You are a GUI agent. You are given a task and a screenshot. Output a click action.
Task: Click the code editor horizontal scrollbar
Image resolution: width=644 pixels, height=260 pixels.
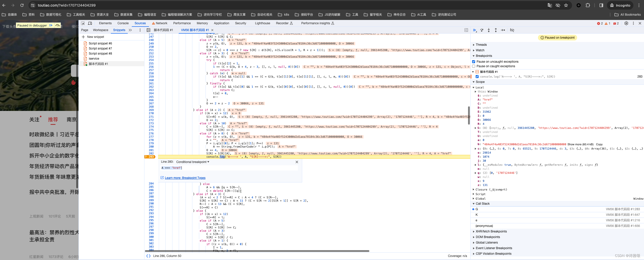pyautogui.click(x=257, y=251)
